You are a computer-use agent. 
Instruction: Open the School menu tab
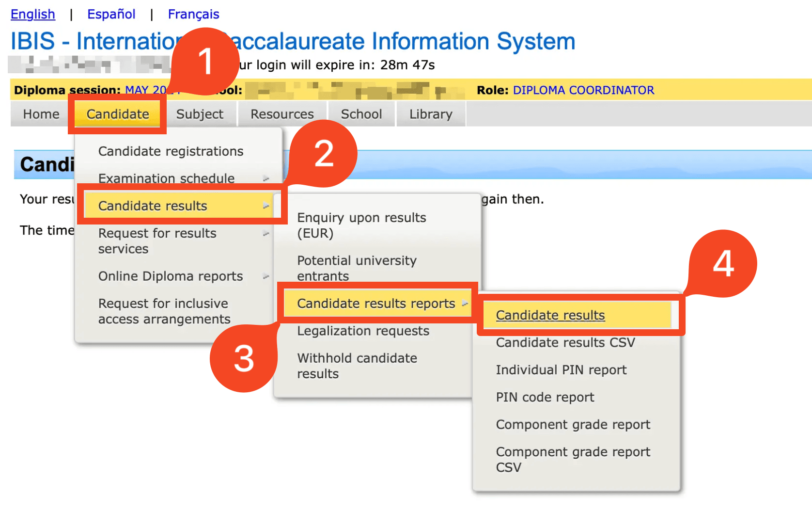(361, 114)
